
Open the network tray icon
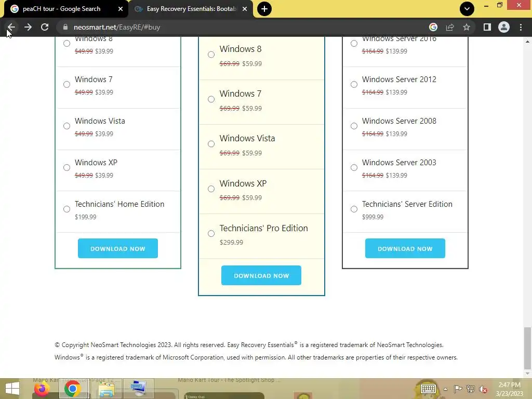(x=471, y=389)
